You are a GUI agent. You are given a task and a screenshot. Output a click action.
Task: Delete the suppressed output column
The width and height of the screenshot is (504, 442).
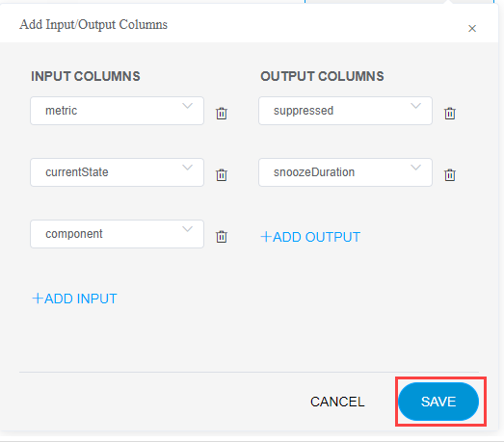click(450, 114)
